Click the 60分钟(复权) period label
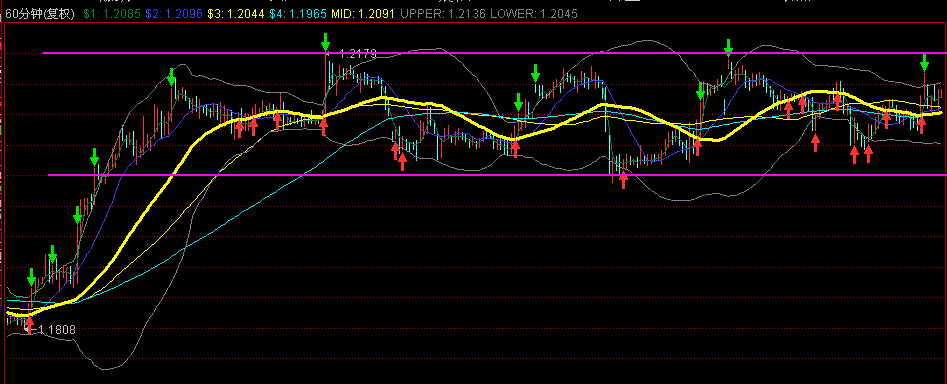Viewport: 947px width, 384px height. 39,13
